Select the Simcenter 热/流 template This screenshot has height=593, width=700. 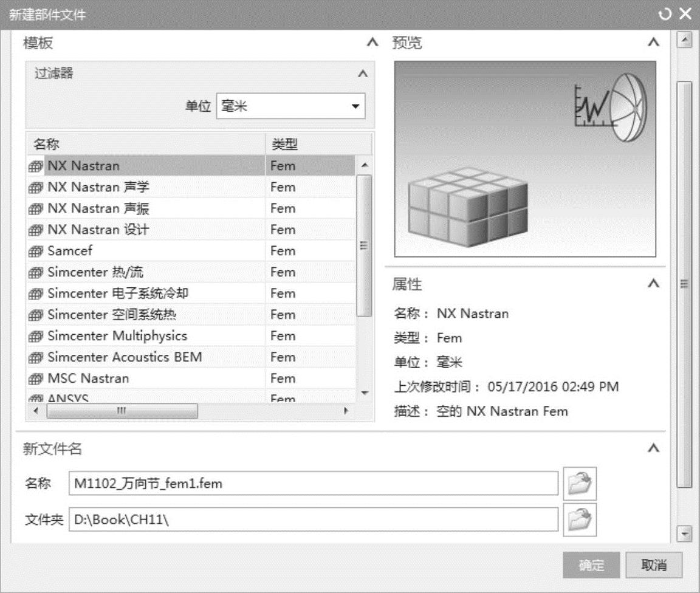(191, 272)
